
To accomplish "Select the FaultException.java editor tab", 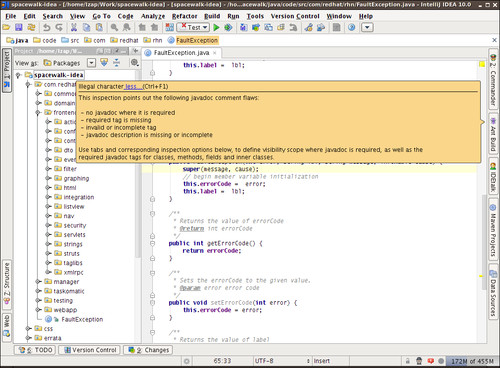I will tap(181, 53).
